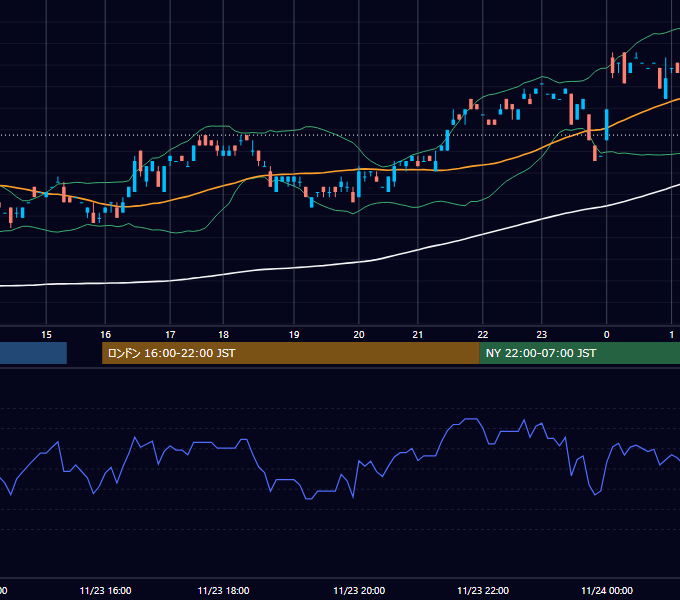
Task: Click hour label 17 on upper axis
Action: 170,335
